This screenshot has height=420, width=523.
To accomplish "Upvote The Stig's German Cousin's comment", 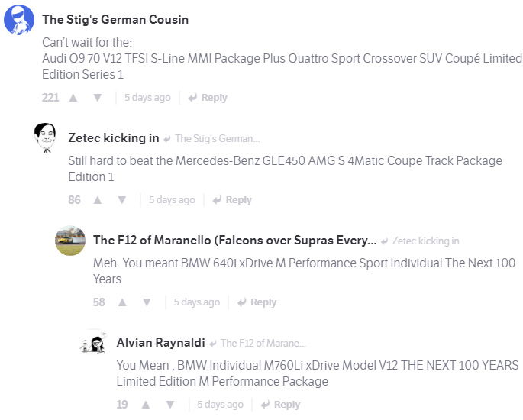I will click(73, 98).
